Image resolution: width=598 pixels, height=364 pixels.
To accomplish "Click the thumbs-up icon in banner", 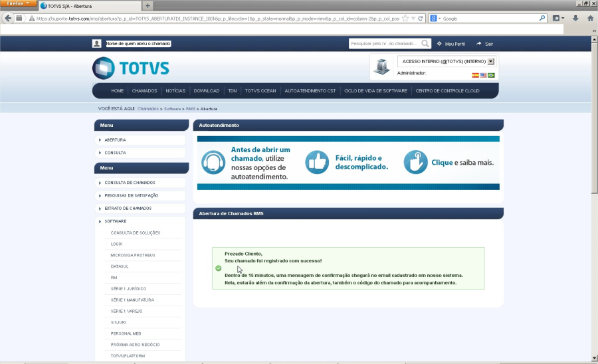I will coord(317,162).
